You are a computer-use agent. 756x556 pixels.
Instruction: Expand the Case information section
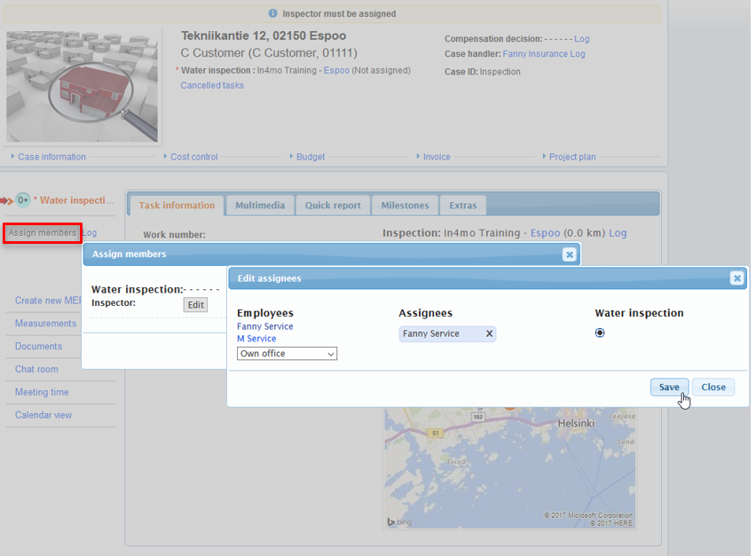tap(51, 157)
